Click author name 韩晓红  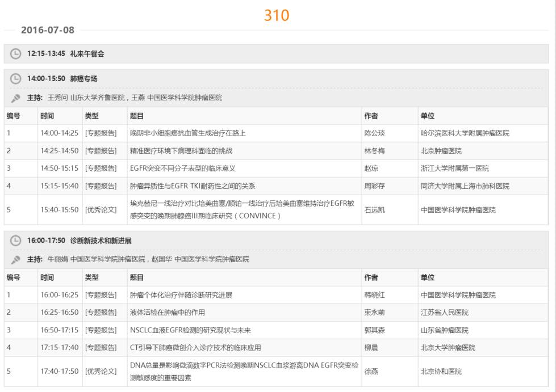374,295
